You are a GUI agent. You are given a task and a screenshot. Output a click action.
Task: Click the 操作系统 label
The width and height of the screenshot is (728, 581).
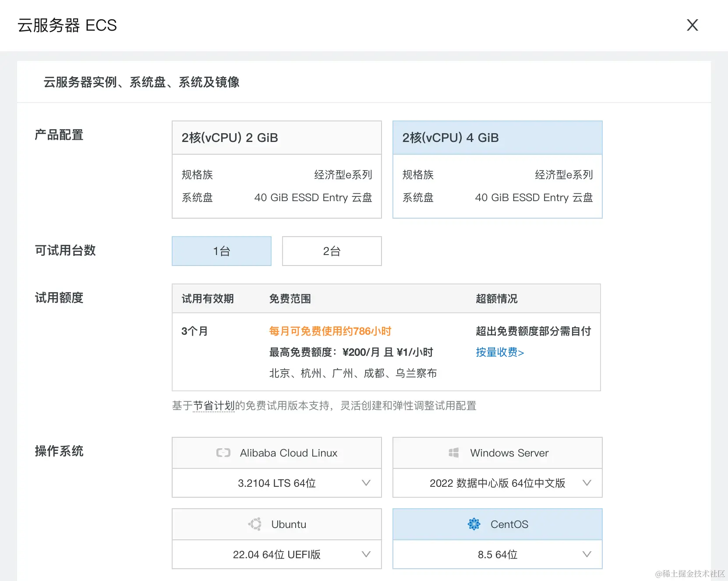tap(59, 451)
